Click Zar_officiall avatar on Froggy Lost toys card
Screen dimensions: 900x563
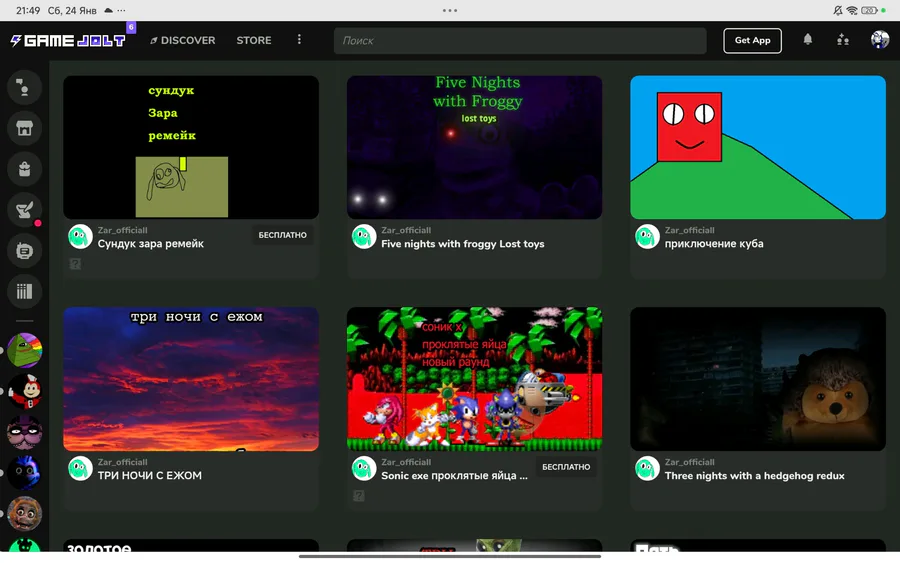[x=364, y=236]
